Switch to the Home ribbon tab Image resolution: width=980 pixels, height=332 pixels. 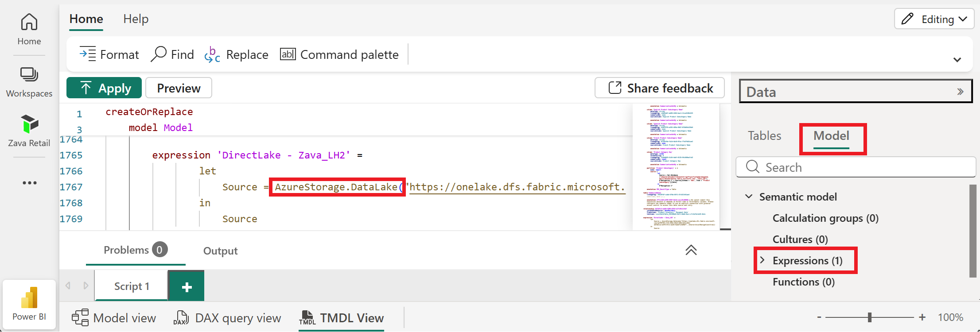86,19
